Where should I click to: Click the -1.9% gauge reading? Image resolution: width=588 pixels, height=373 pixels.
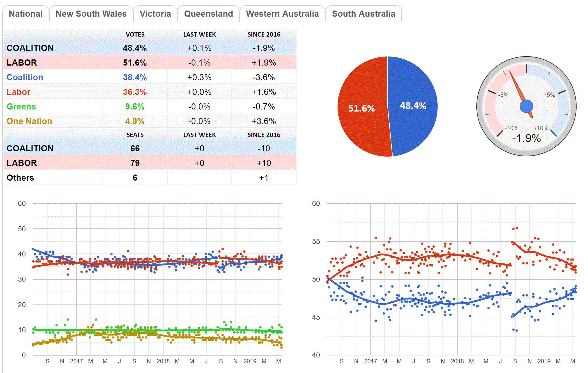point(526,138)
